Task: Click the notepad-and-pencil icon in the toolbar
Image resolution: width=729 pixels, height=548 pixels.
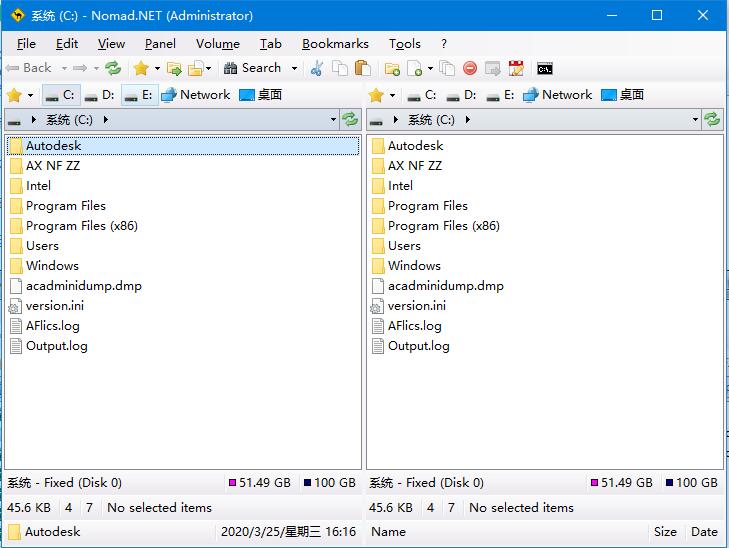Action: 516,68
